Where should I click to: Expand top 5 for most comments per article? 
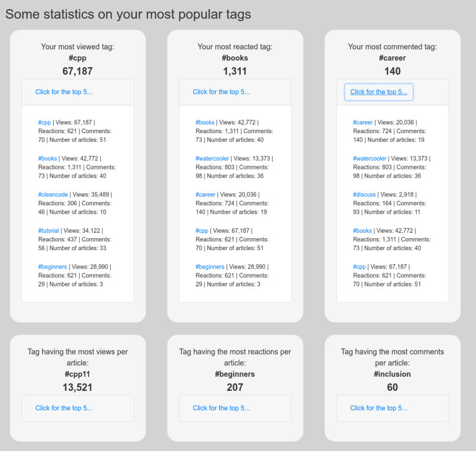coord(379,408)
